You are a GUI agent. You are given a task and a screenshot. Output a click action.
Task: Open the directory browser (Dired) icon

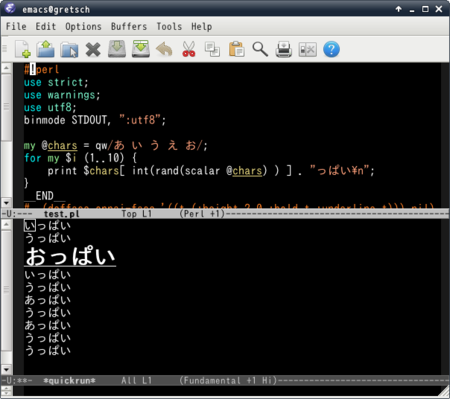click(69, 49)
